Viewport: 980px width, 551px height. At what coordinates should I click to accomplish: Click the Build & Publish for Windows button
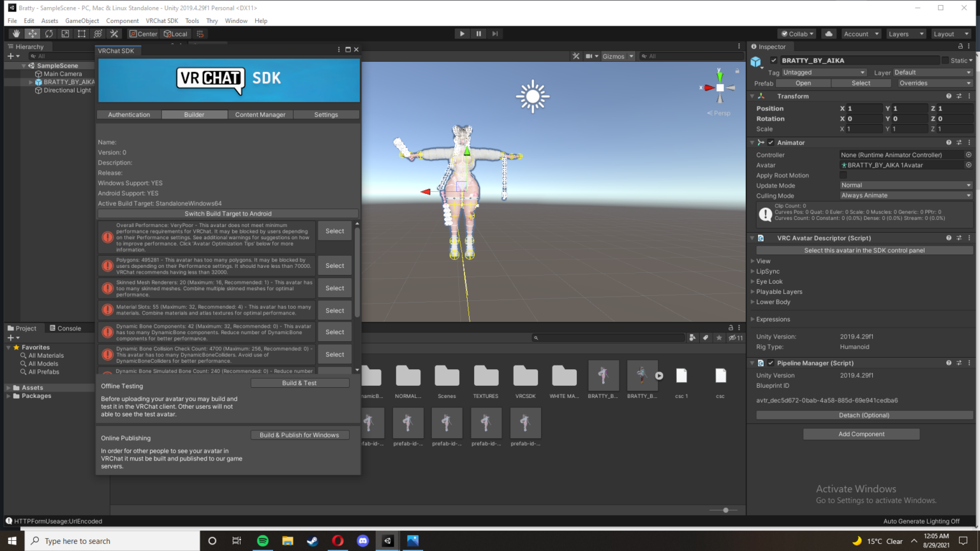coord(300,435)
